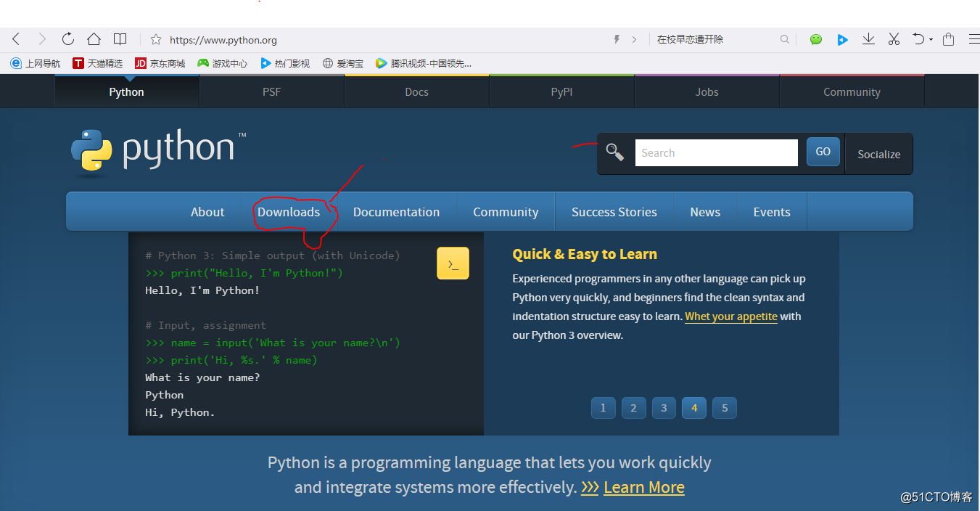This screenshot has width=980, height=511.
Task: Follow the 'Whet your appetite' link
Action: pyautogui.click(x=731, y=316)
